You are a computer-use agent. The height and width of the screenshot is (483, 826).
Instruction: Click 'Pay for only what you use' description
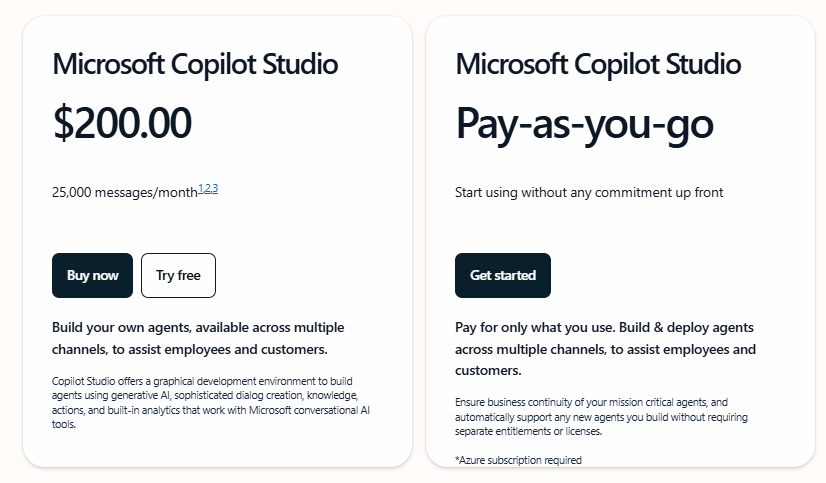tap(605, 349)
